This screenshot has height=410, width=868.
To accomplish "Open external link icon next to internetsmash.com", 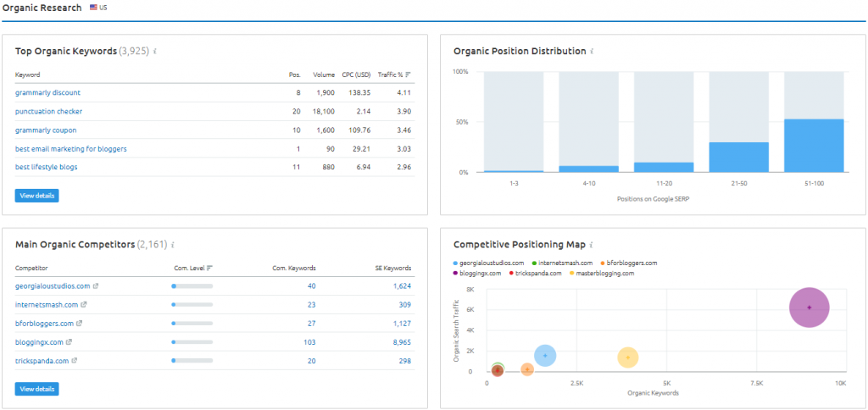I will pyautogui.click(x=83, y=305).
